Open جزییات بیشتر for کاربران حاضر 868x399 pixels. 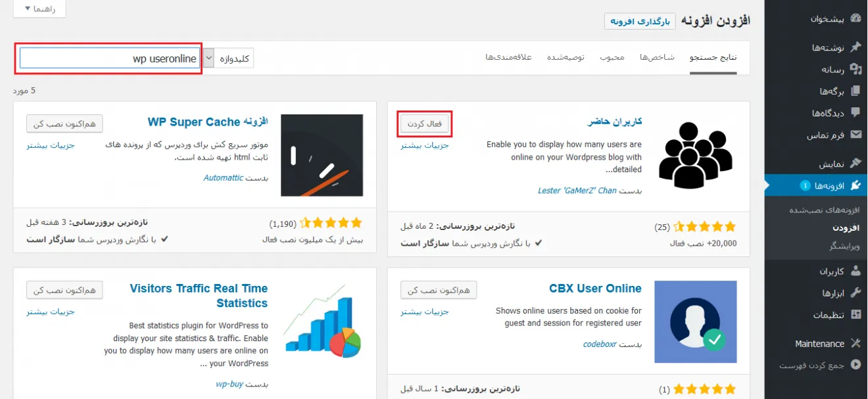(425, 145)
